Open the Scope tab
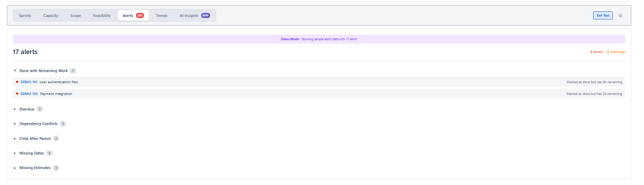This screenshot has height=185, width=644. 75,16
